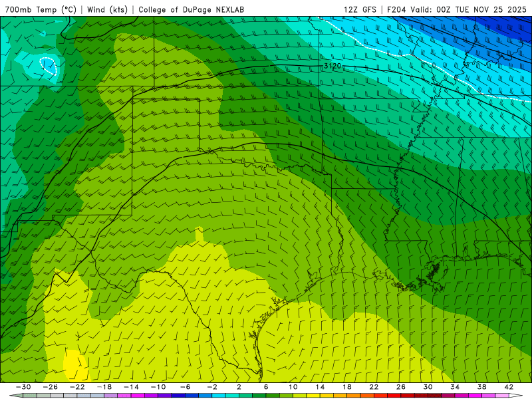Click the 34 legend value
Viewport: 532px width, 399px height.
pos(455,387)
